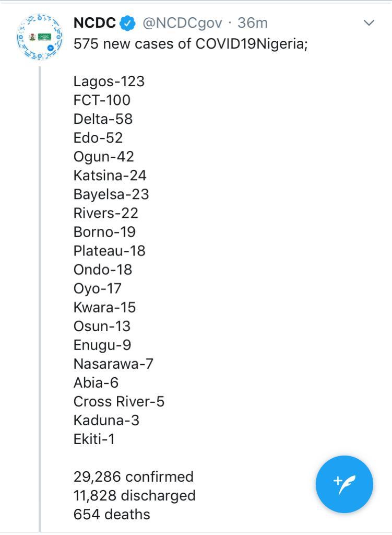Screen dimensions: 392x535
Task: Open the @NCDCgov handle
Action: click(182, 23)
